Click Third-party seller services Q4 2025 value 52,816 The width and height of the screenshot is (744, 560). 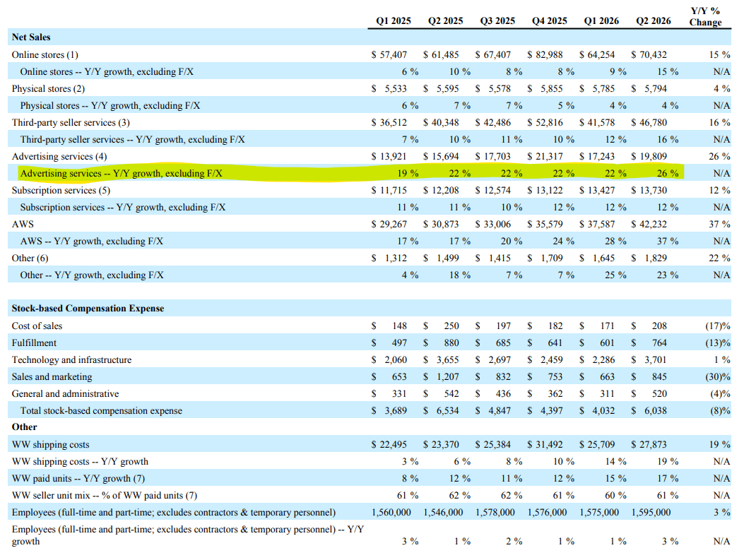tap(545, 122)
